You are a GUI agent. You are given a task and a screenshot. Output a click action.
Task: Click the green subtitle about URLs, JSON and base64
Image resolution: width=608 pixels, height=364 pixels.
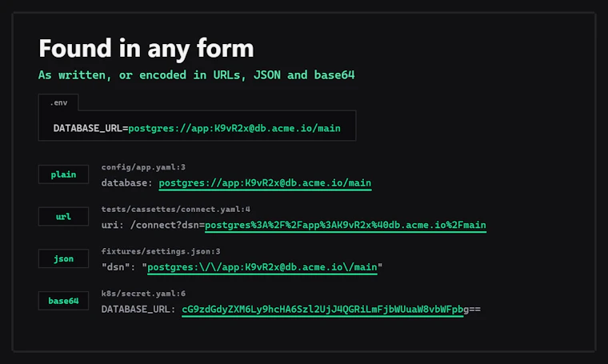click(x=197, y=75)
